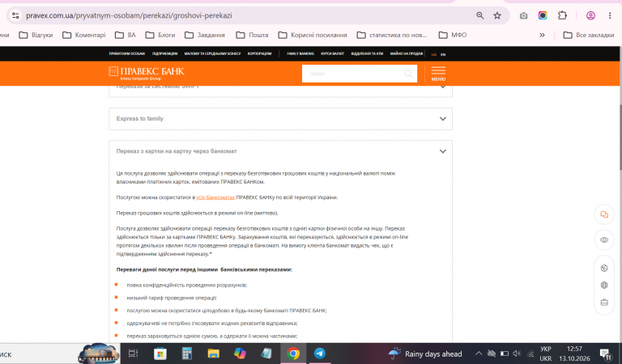622x364 pixels.
Task: Open the Відгуки bookmarks folder
Action: (x=36, y=35)
